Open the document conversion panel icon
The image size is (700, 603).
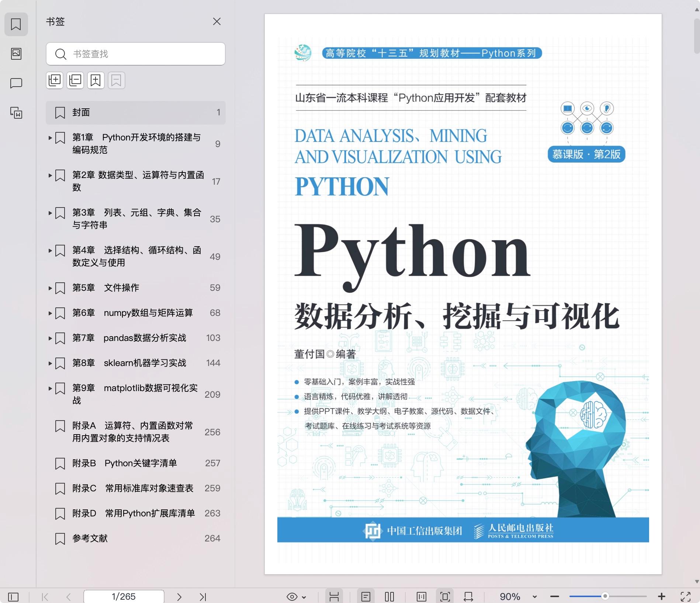point(16,113)
